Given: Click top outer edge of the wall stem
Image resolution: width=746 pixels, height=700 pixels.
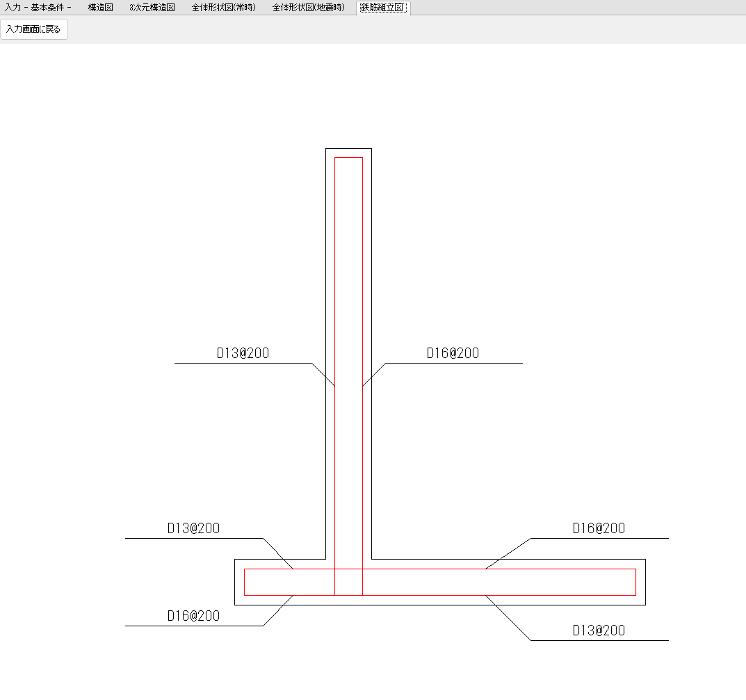Looking at the screenshot, I should click(x=348, y=149).
